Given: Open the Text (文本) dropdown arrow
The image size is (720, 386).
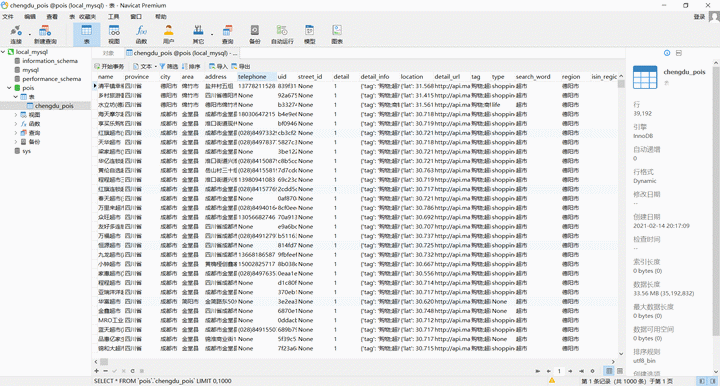Looking at the screenshot, I should click(x=156, y=67).
